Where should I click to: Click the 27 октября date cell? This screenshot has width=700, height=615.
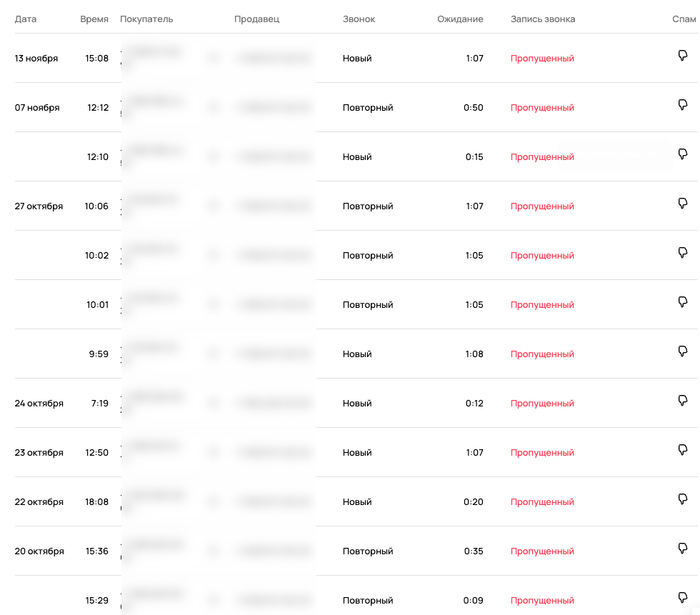(39, 206)
